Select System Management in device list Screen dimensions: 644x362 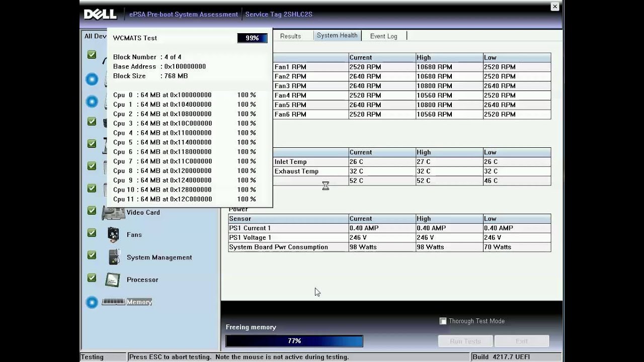pos(159,257)
